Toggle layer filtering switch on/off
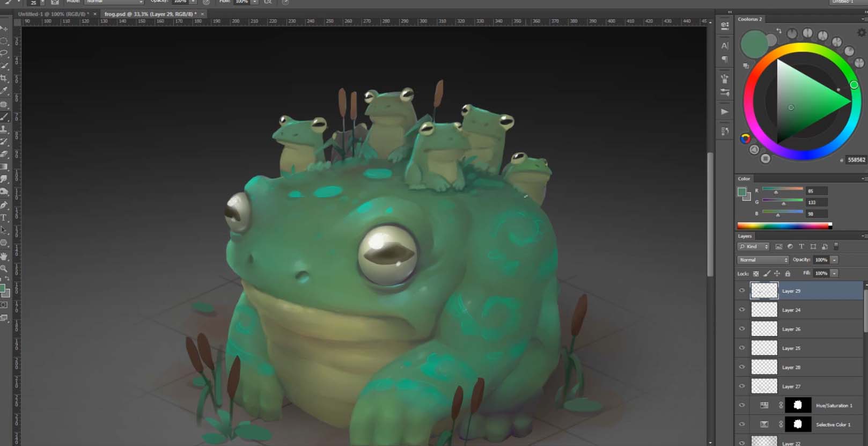868x446 pixels. pyautogui.click(x=836, y=246)
